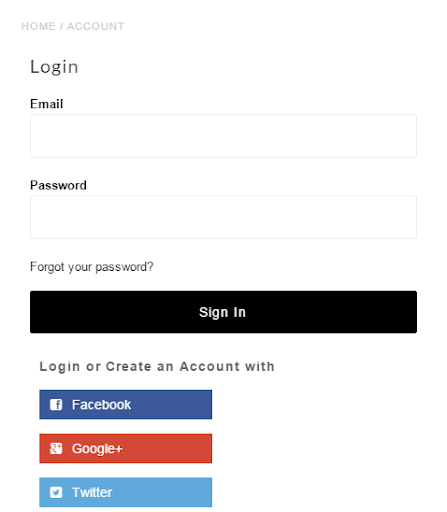447x512 pixels.
Task: Click the 'Facebook' text label
Action: tap(101, 405)
